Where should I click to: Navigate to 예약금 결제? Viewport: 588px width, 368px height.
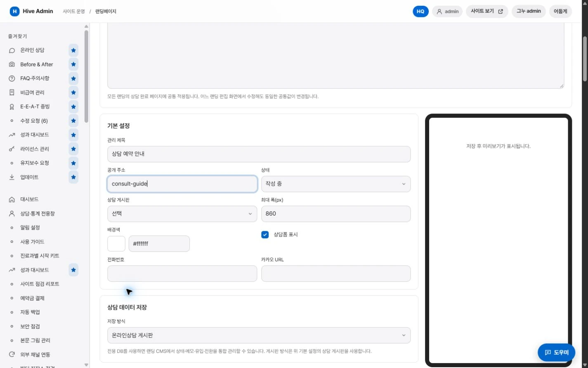point(32,298)
